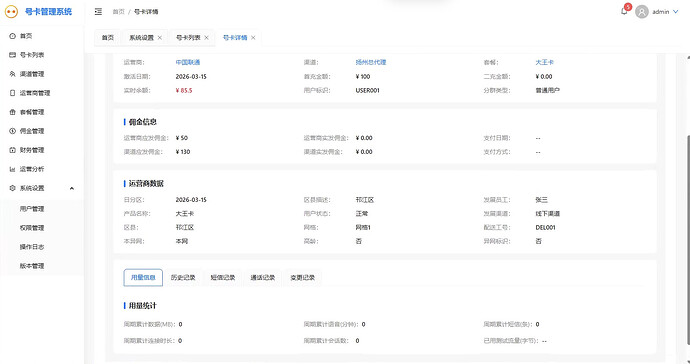Click the employee name 张三

541,200
